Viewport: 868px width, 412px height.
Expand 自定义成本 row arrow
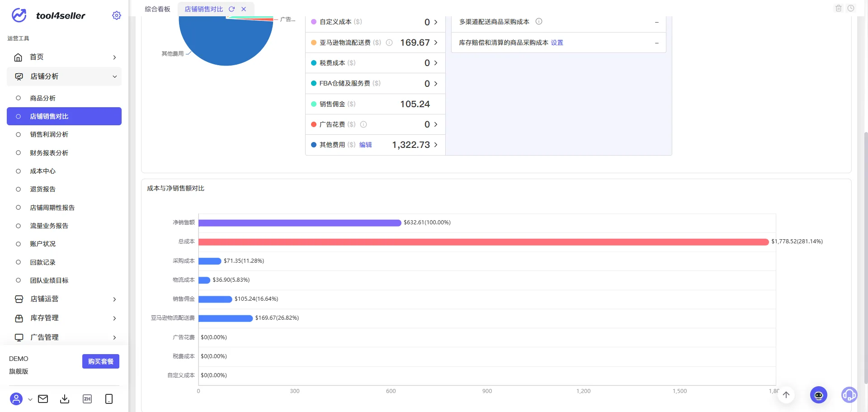(436, 22)
